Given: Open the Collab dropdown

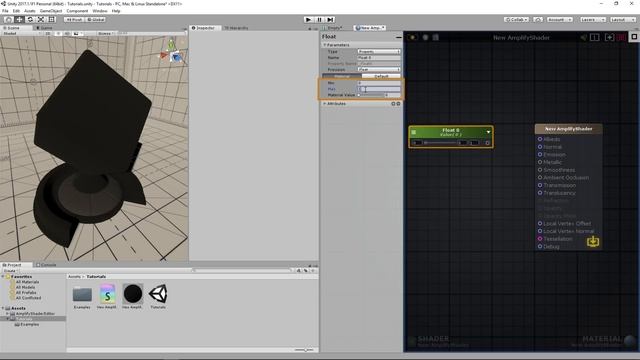Looking at the screenshot, I should (x=517, y=20).
